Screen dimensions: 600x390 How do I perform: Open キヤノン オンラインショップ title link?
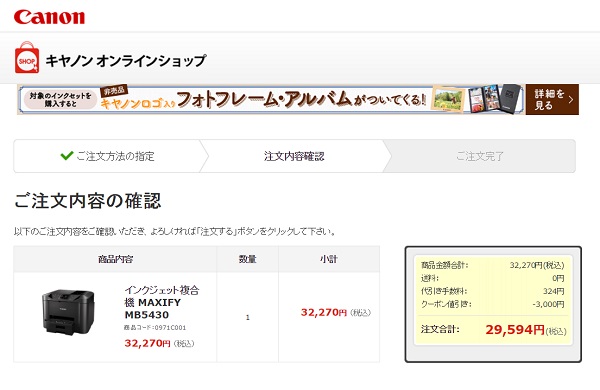(x=126, y=60)
